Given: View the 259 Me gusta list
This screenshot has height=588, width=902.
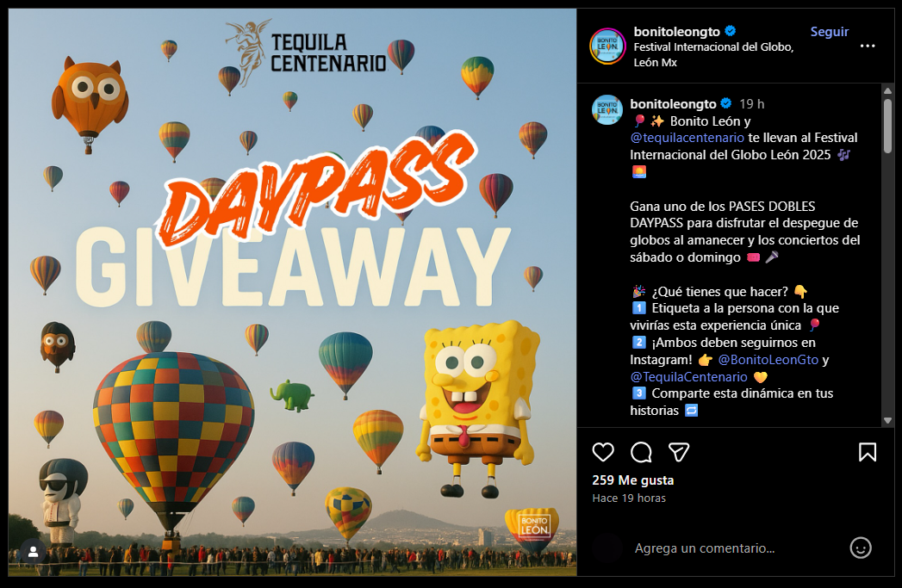Looking at the screenshot, I should point(633,480).
